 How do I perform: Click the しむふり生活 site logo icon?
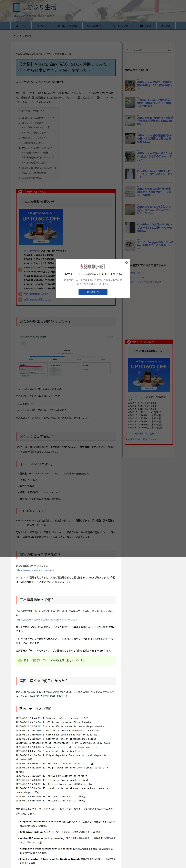coord(17,7)
